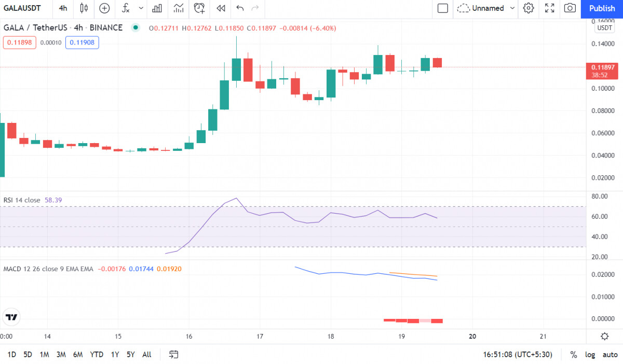Open the strategy tester chart icon

point(179,8)
